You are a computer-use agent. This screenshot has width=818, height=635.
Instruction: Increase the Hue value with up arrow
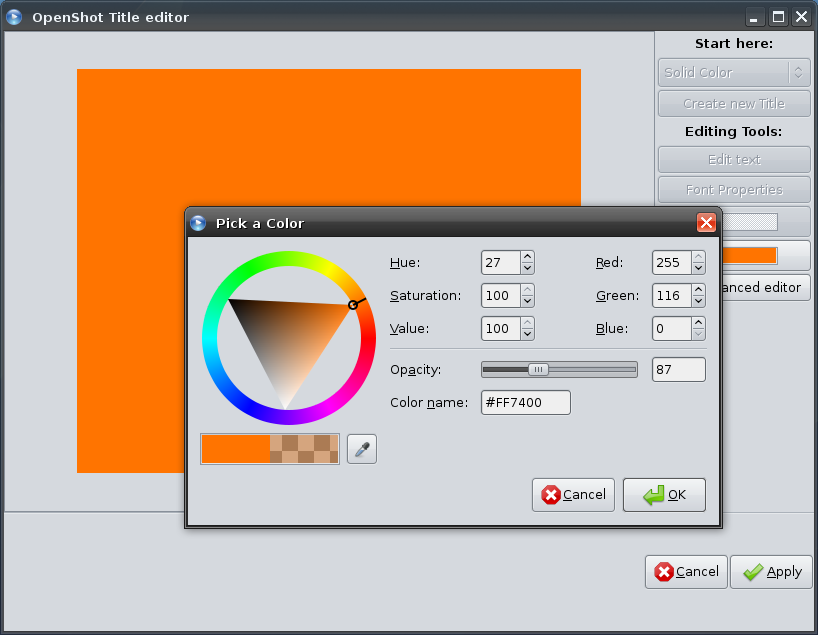point(527,257)
